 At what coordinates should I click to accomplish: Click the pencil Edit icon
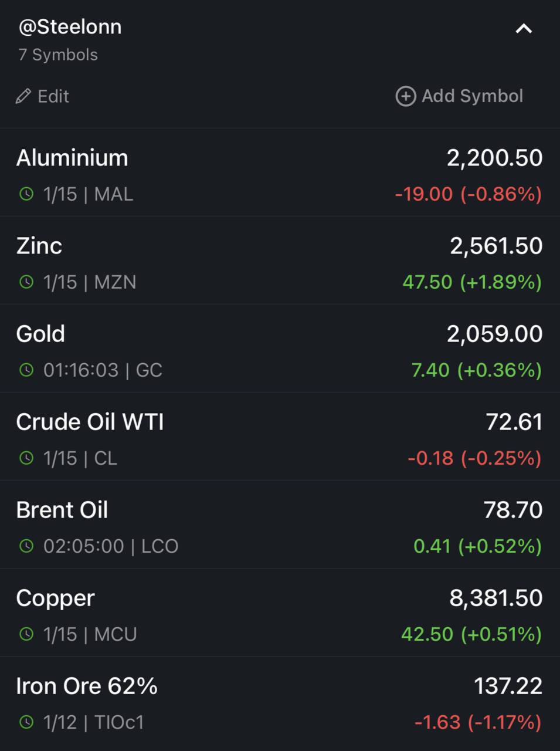tap(23, 96)
